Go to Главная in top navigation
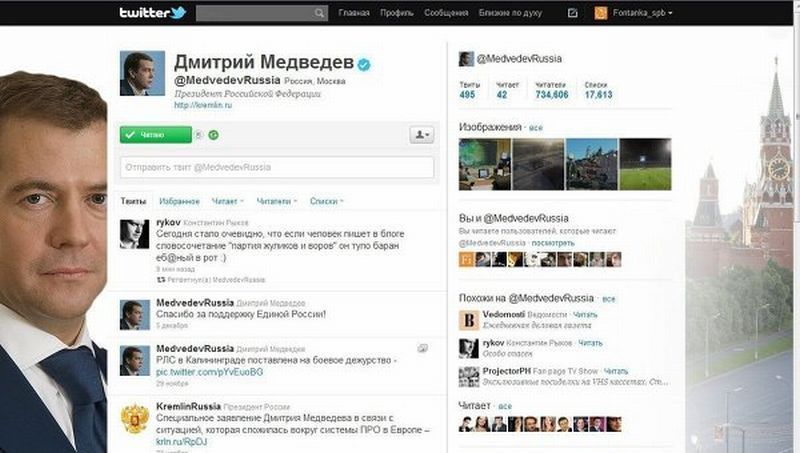The image size is (800, 453). click(x=354, y=13)
